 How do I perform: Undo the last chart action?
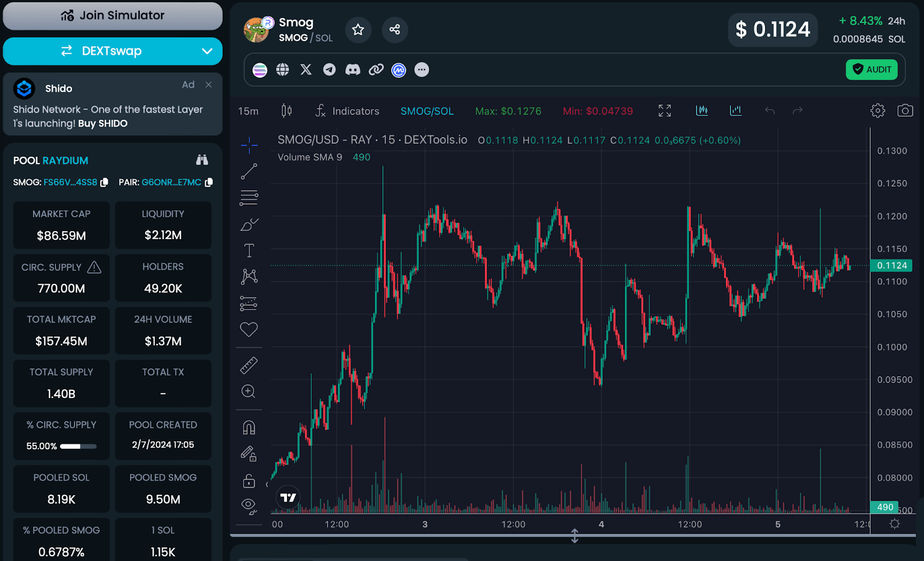pos(770,110)
